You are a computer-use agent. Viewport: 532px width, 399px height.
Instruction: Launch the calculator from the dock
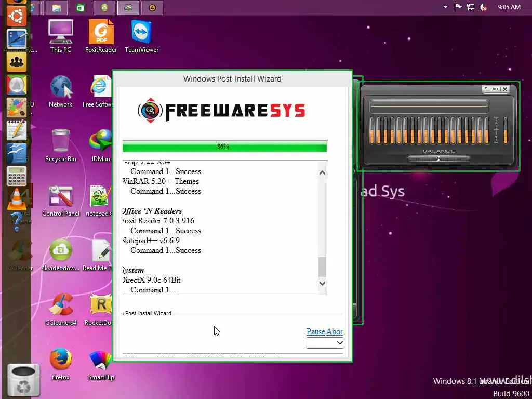pyautogui.click(x=16, y=176)
